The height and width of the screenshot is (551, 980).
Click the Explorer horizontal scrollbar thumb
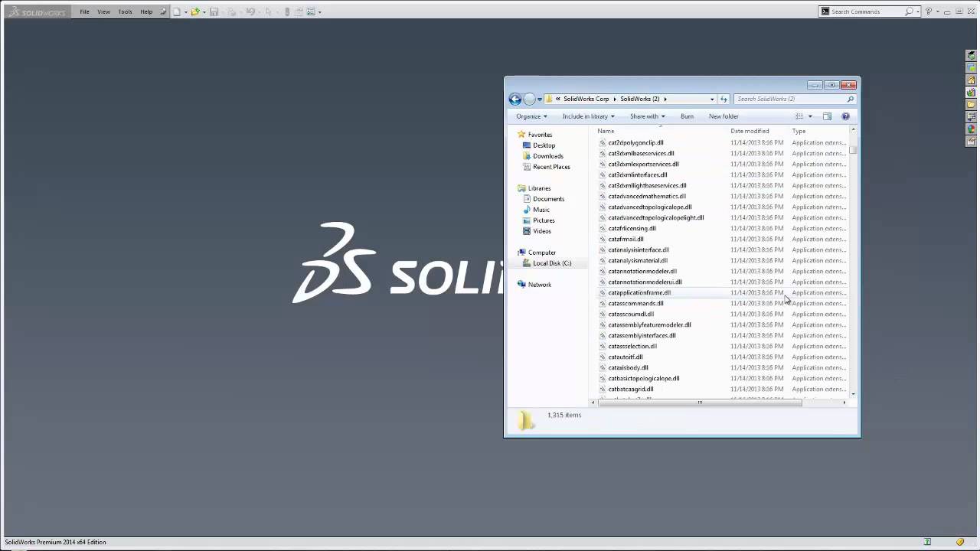699,403
